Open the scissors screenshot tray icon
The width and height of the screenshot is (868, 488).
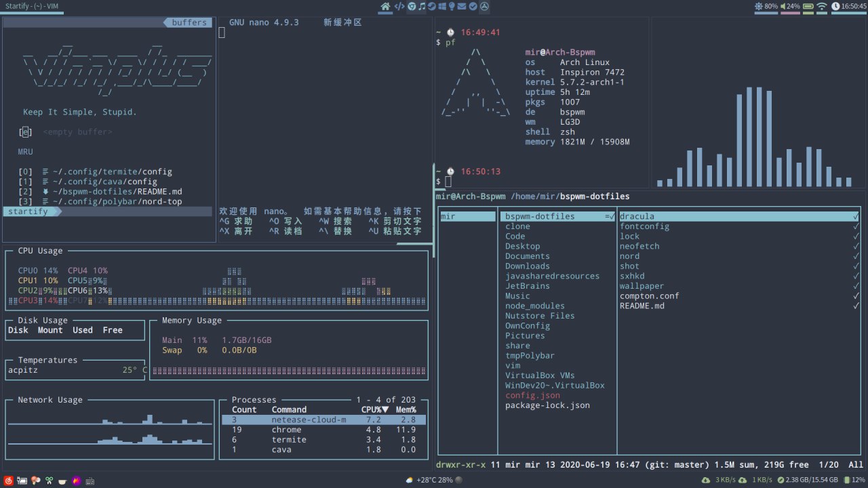click(x=49, y=481)
